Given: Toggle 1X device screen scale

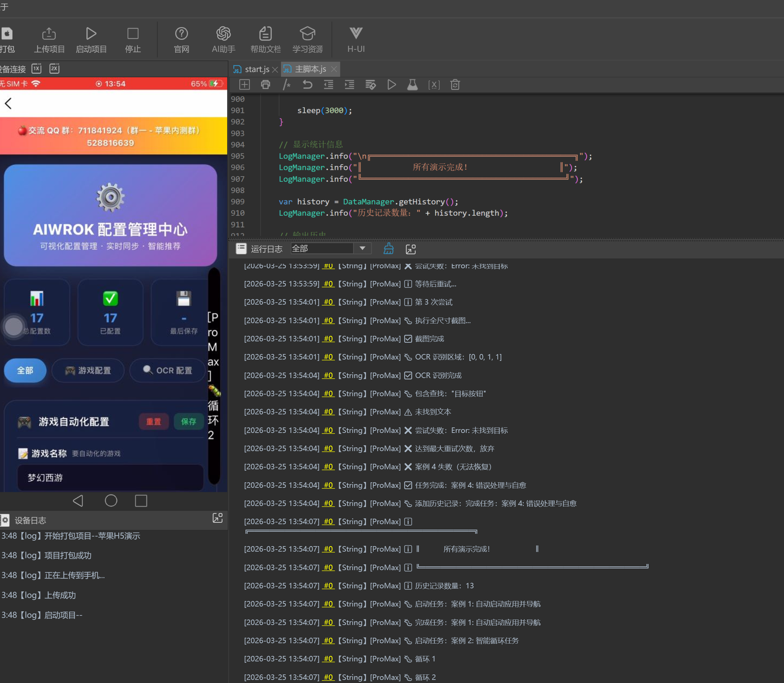Looking at the screenshot, I should click(x=37, y=69).
